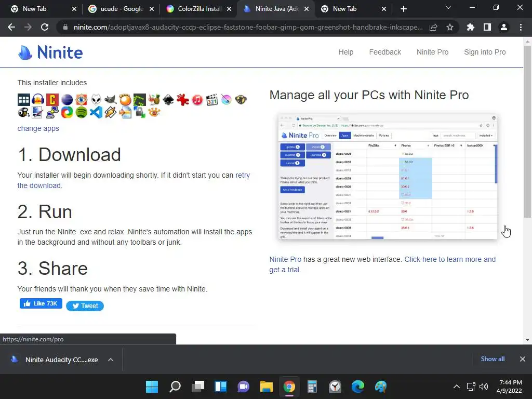Click the 321 Media Player Classic icon
Viewport: 532px width, 399px height.
(212, 100)
